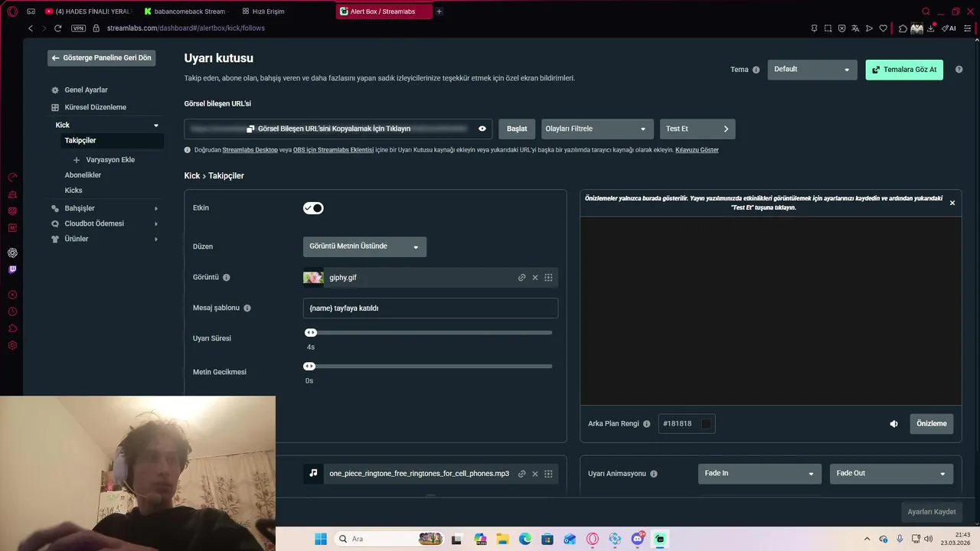
Task: Open Discord from the taskbar
Action: 638,539
